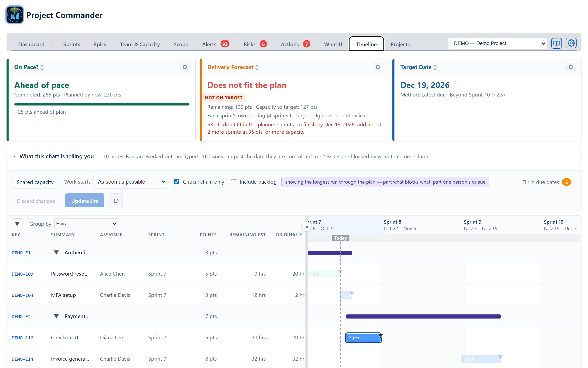Collapse all groups with the triangle button

[17, 224]
